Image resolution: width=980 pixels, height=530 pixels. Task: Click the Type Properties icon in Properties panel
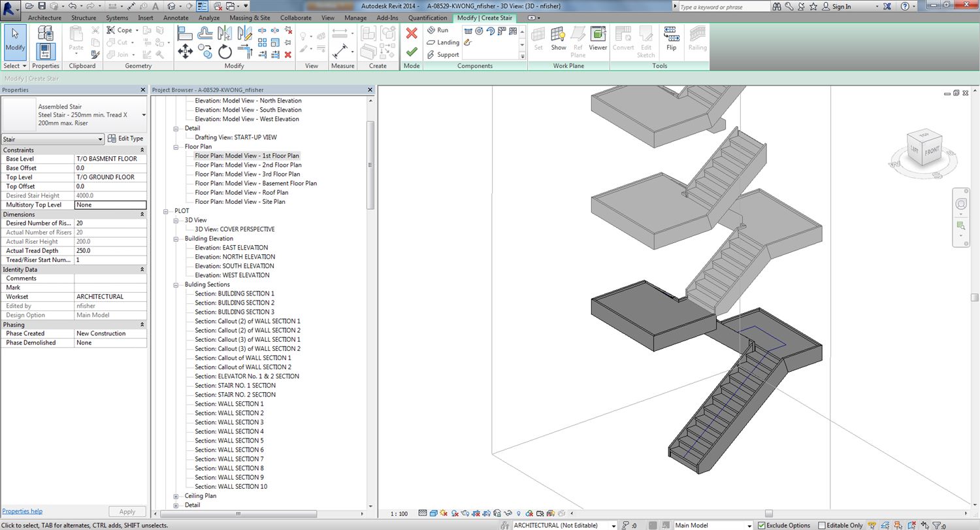(x=45, y=33)
